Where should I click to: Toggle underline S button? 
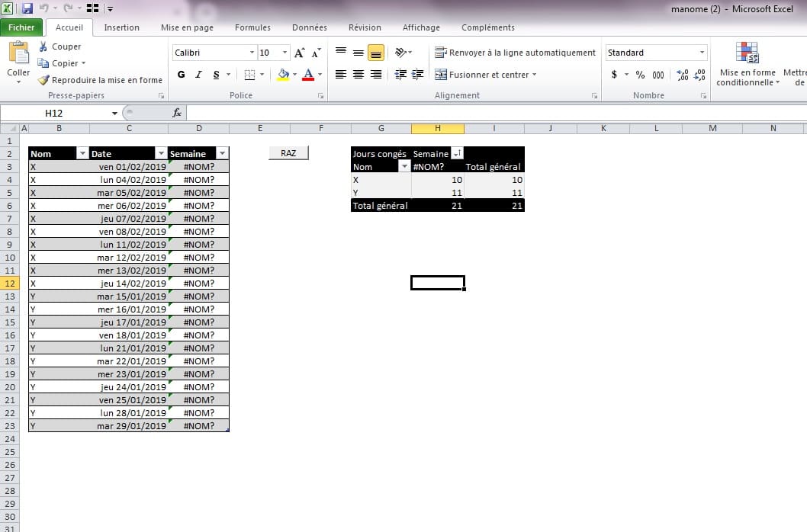(x=216, y=75)
